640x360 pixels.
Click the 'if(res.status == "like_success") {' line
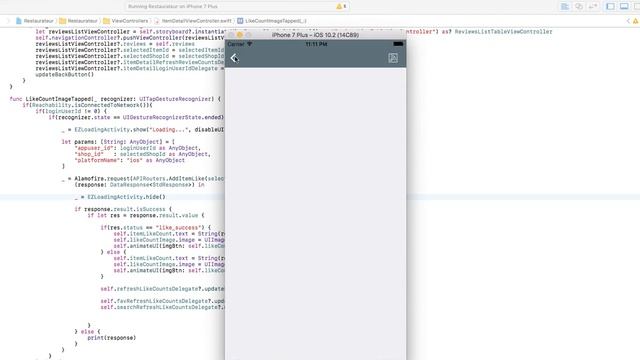tap(156, 228)
